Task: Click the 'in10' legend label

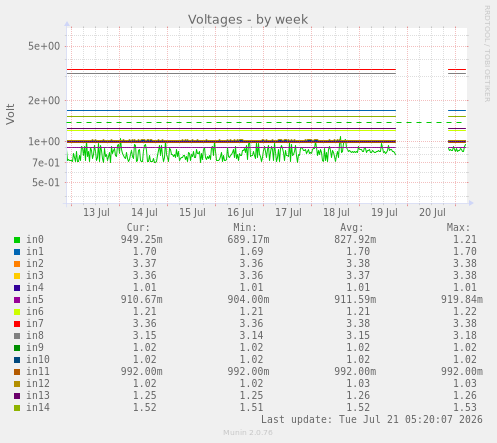Action: (38, 360)
